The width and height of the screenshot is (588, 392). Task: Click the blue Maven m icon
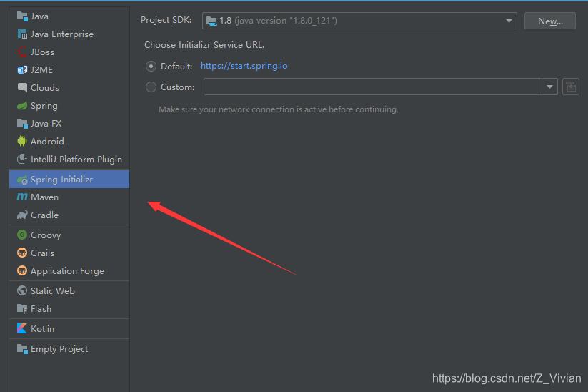click(x=22, y=197)
